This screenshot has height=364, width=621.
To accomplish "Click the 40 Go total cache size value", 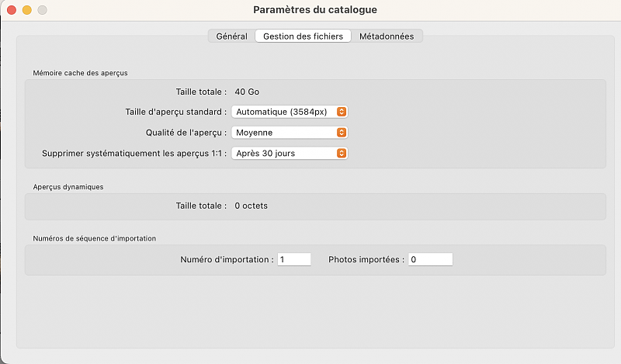I will point(247,92).
